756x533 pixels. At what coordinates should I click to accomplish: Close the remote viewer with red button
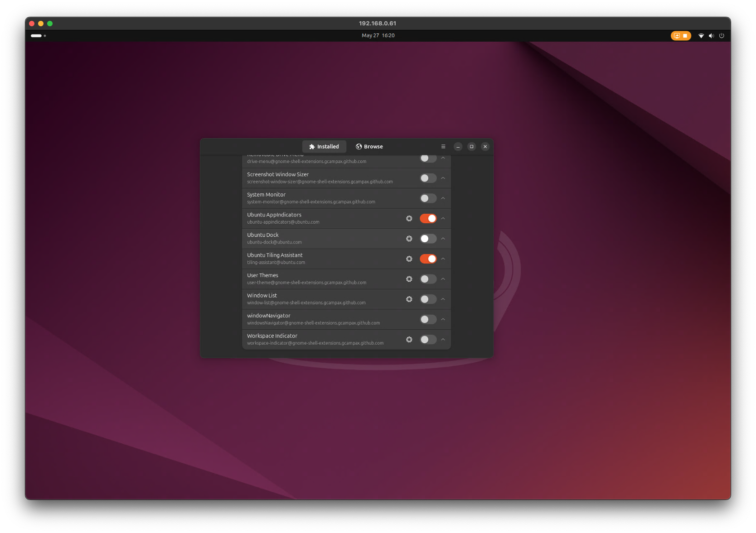click(32, 24)
